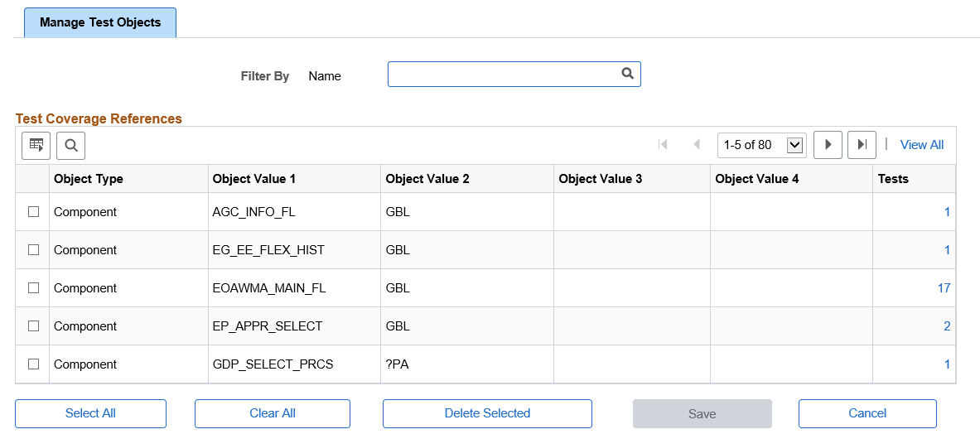
Task: Click Component in the EOAWMA_MAIN_FL row
Action: point(85,288)
